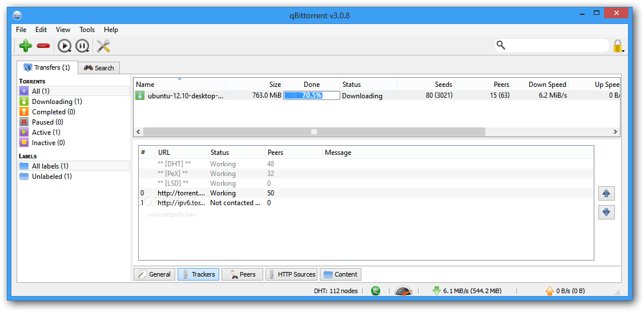Open the Tools menu

point(87,30)
